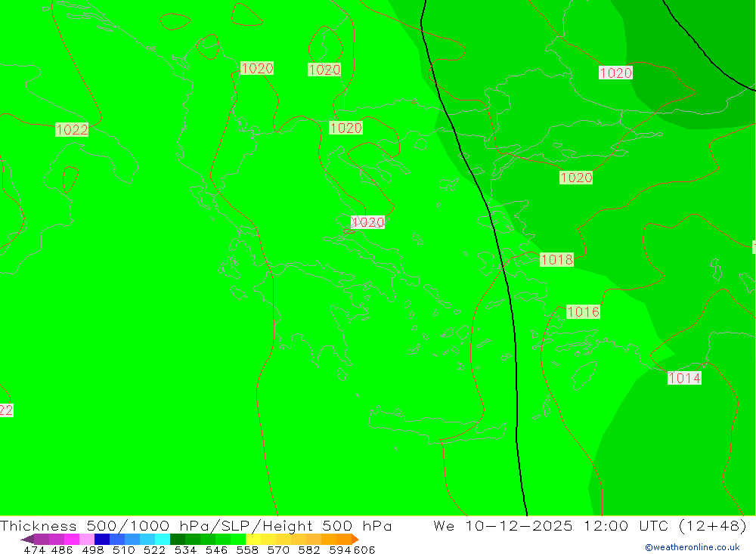Image resolution: width=756 pixels, height=554 pixels.
Task: Click the "Thickness 500/1000 hPa/SLP/Height 500 hPa" title
Action: point(196,525)
